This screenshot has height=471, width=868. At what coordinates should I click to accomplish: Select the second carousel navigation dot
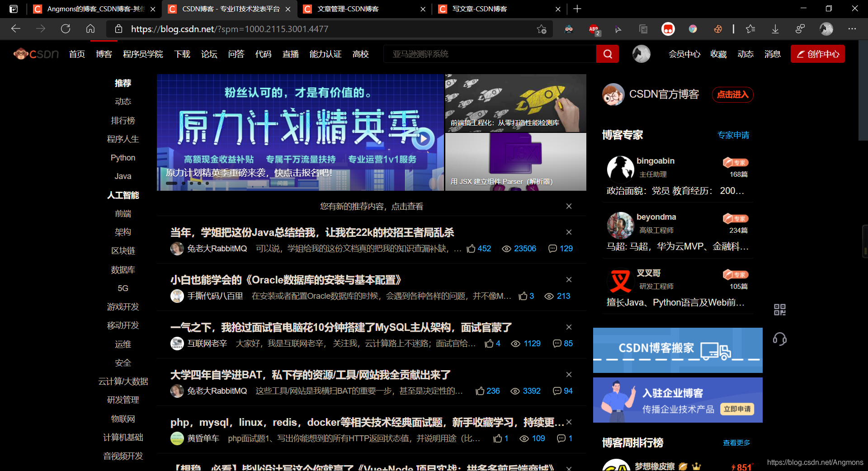coord(183,184)
